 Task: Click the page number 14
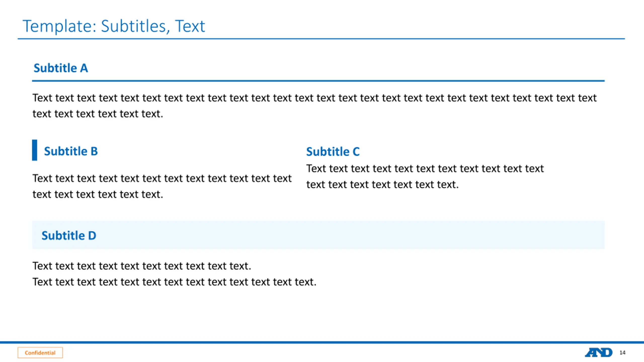[x=623, y=352]
